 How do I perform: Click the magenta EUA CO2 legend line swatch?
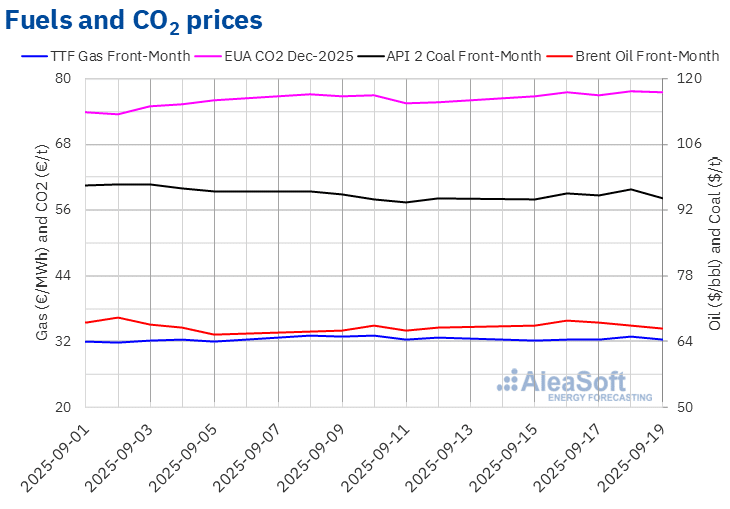[x=208, y=57]
